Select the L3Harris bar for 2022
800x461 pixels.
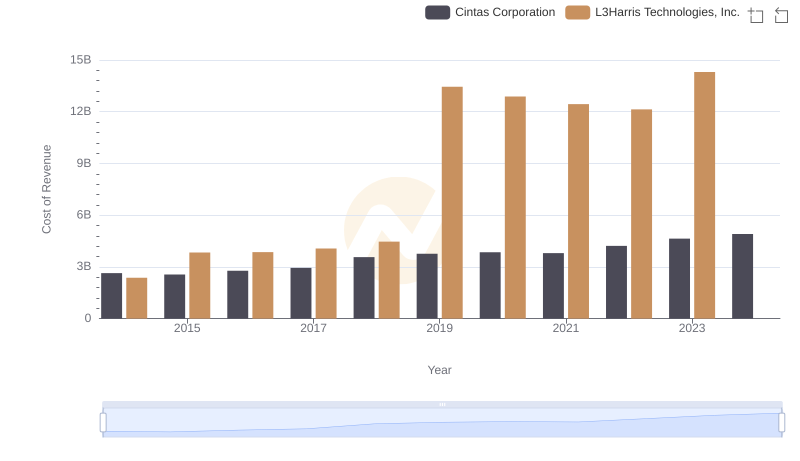641,214
